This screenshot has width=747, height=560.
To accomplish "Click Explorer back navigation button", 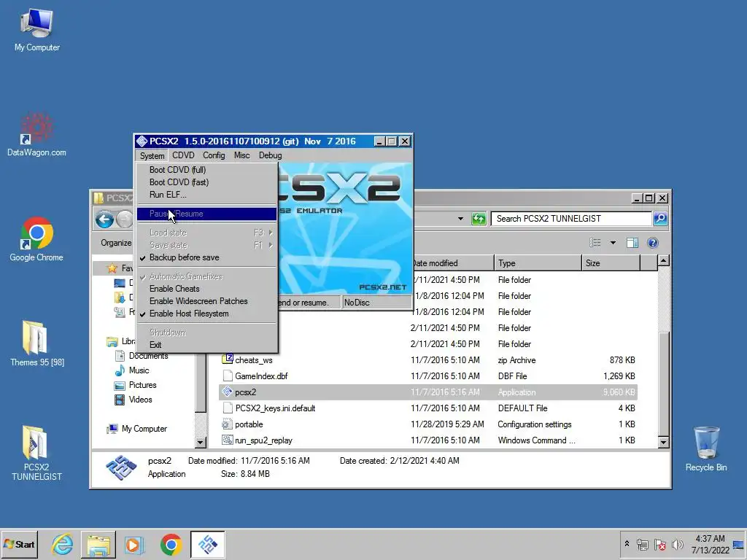I will point(104,219).
